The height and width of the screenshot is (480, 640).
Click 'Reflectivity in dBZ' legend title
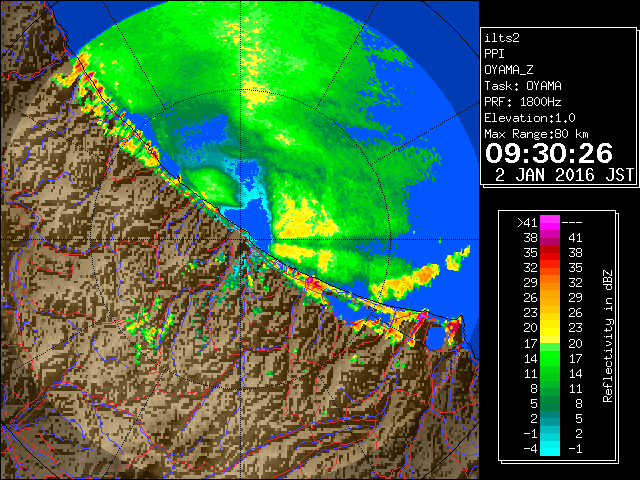click(608, 336)
